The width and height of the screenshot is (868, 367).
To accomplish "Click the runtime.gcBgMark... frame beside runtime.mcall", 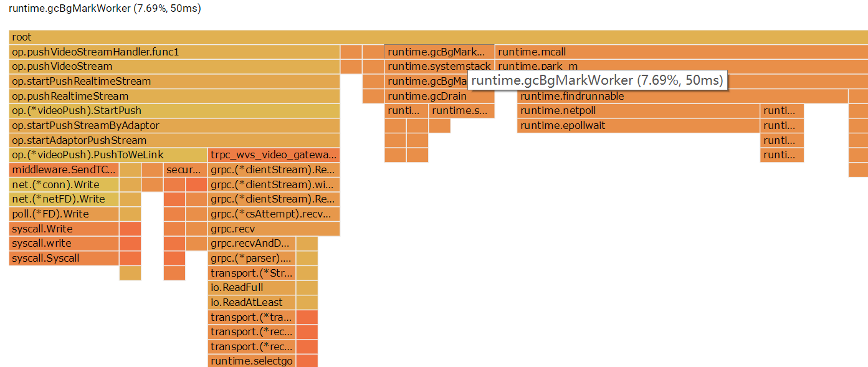I will pos(439,52).
